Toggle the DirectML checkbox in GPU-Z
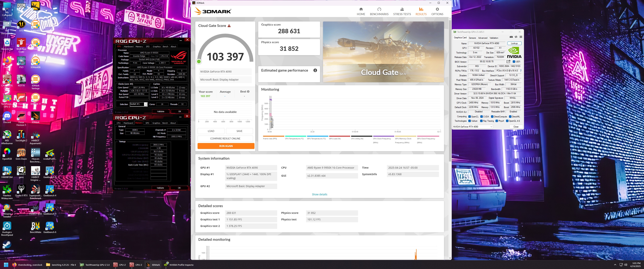The width and height of the screenshot is (644, 269). [x=510, y=116]
